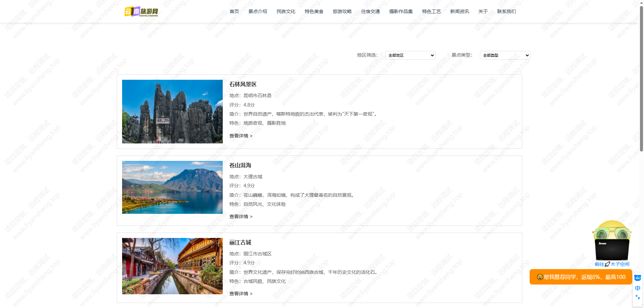Open 新闻资讯 nav link

460,11
